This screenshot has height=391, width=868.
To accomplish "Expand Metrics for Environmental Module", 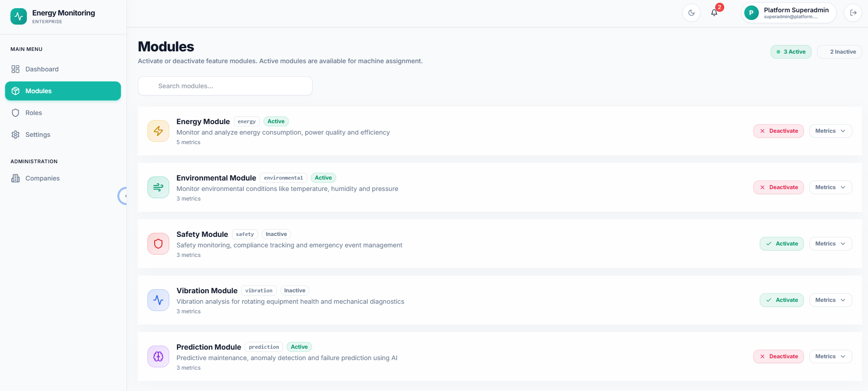I will (x=831, y=187).
